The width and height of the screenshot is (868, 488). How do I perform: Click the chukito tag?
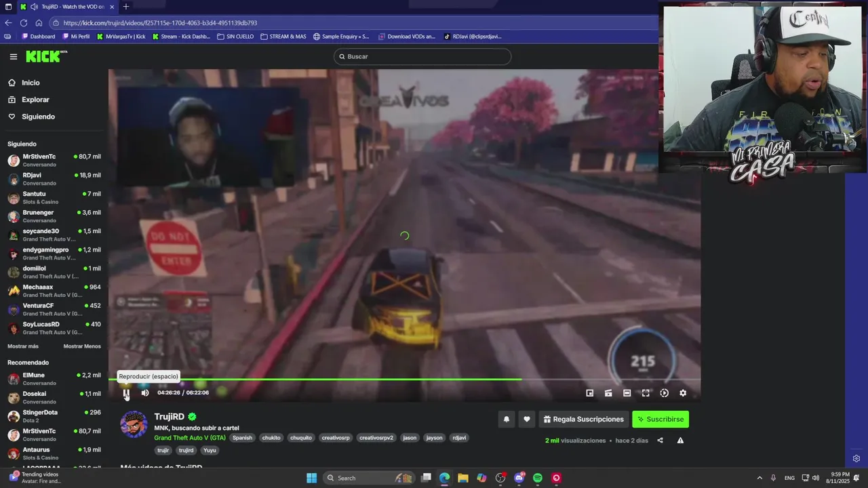271,438
